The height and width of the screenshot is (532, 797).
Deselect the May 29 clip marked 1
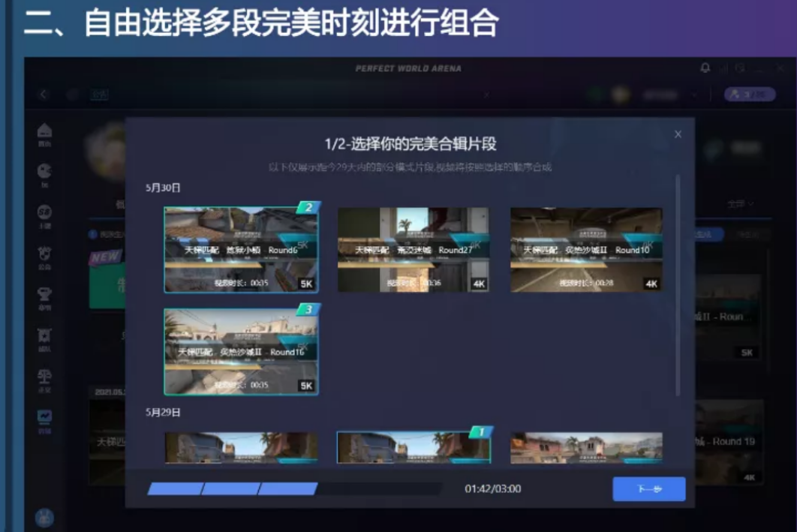(x=414, y=447)
